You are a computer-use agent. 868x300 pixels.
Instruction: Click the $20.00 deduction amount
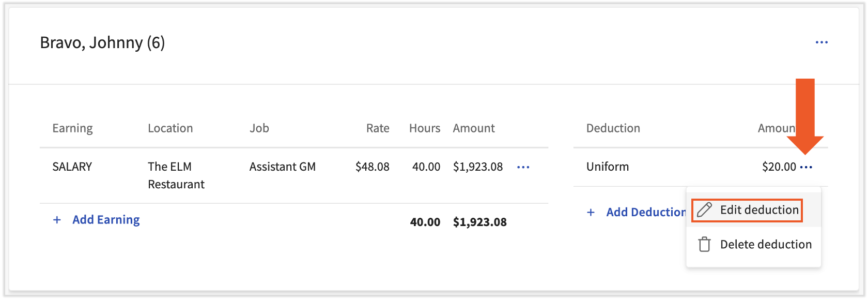[779, 167]
